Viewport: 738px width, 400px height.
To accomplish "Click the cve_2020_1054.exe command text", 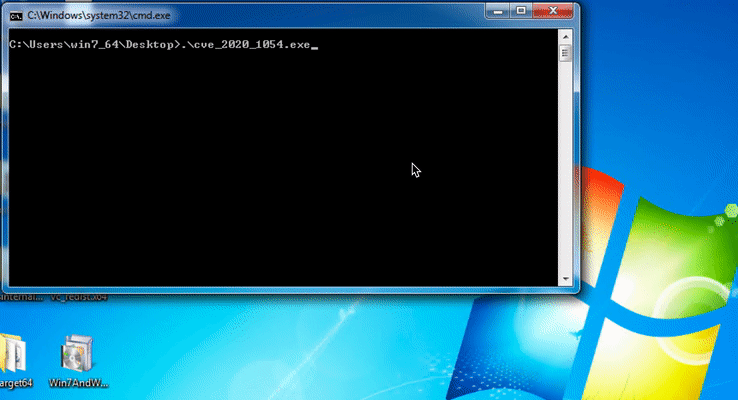I will click(246, 45).
